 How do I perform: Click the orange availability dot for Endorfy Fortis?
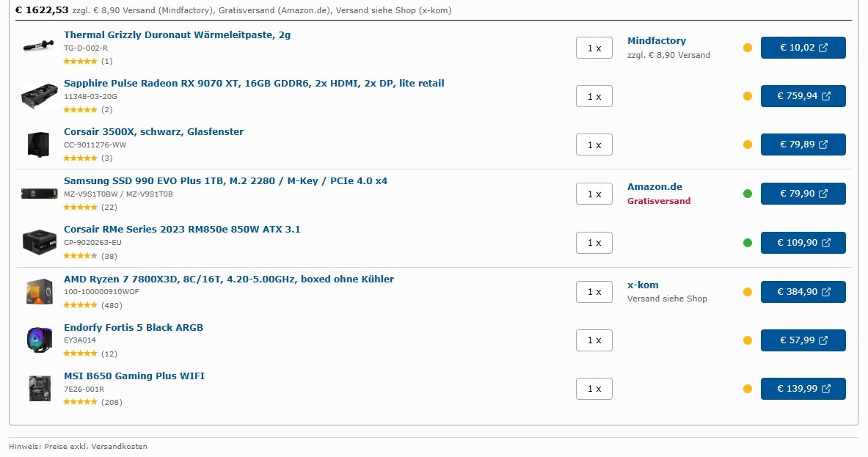click(748, 340)
